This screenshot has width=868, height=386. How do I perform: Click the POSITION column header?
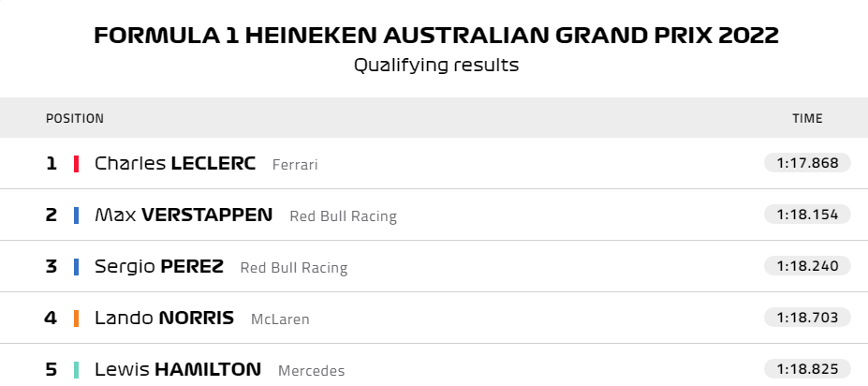point(75,119)
